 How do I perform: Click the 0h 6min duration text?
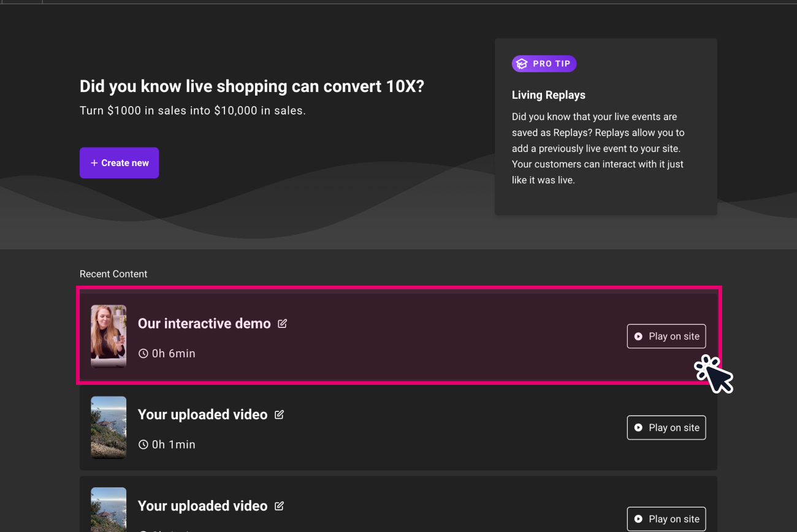coord(174,354)
